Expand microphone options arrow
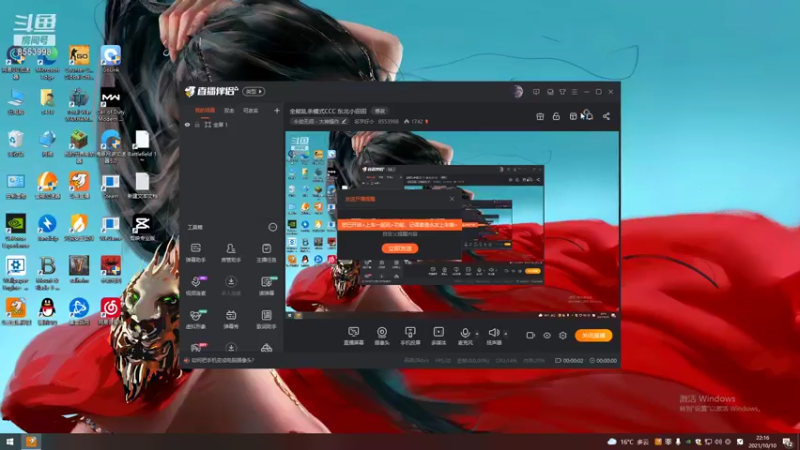The width and height of the screenshot is (800, 450). point(477,334)
